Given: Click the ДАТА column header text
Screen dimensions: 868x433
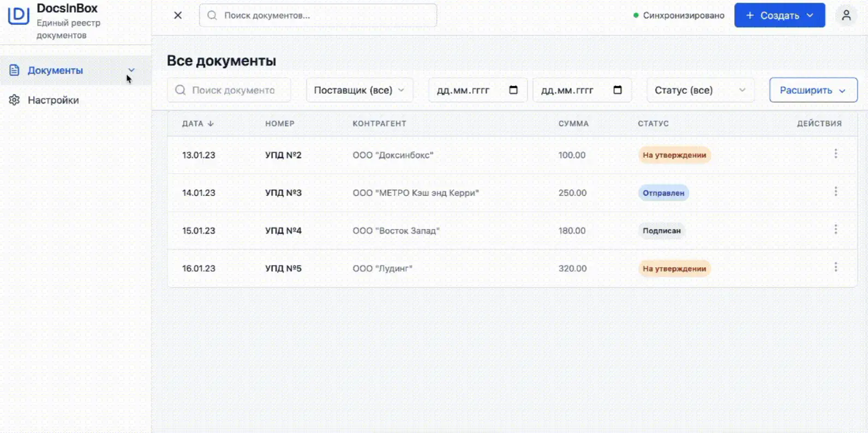Looking at the screenshot, I should [x=193, y=124].
